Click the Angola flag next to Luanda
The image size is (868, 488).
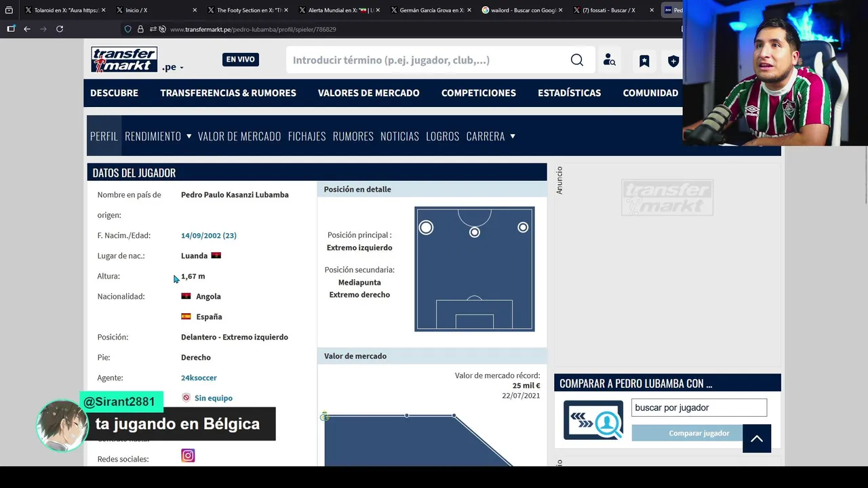(x=216, y=256)
